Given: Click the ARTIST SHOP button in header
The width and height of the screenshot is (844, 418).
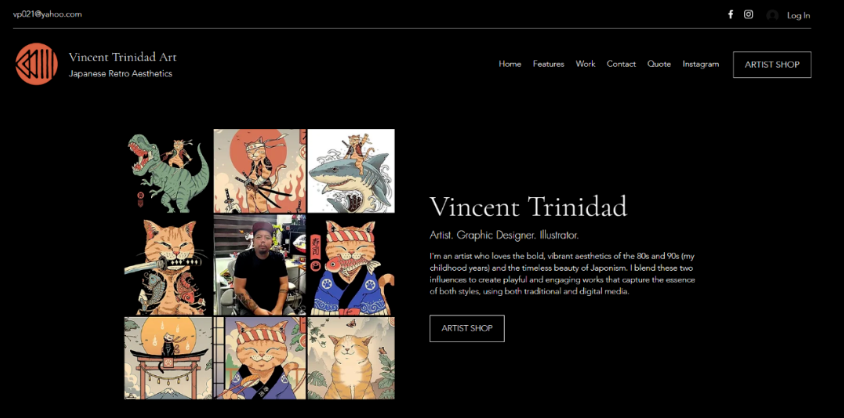Looking at the screenshot, I should (x=772, y=65).
